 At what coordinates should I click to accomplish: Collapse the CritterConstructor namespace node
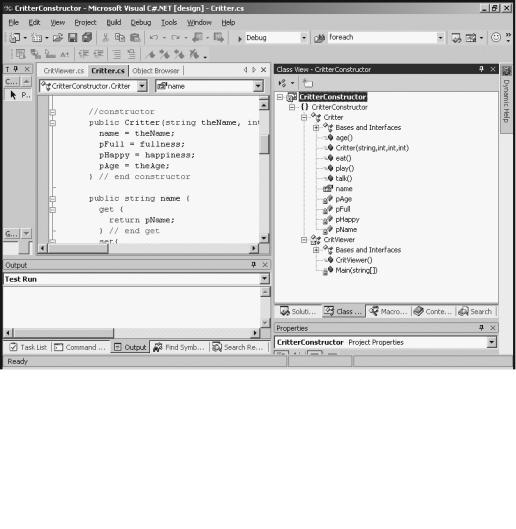(x=292, y=107)
